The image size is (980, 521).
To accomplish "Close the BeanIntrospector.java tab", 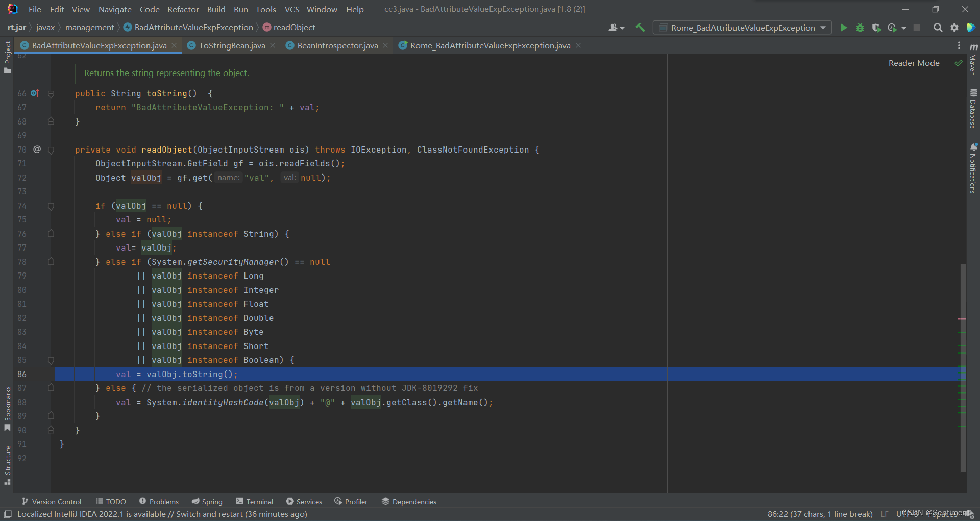I will point(385,45).
